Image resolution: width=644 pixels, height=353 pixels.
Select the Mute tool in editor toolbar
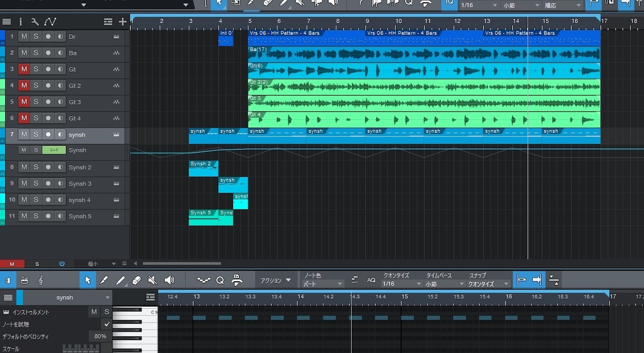click(153, 280)
